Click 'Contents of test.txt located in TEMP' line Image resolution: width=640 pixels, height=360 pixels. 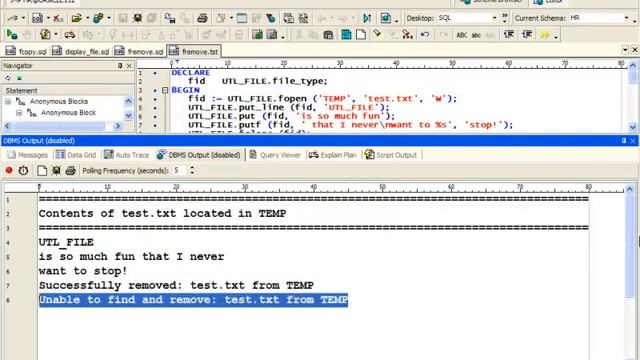coord(162,213)
